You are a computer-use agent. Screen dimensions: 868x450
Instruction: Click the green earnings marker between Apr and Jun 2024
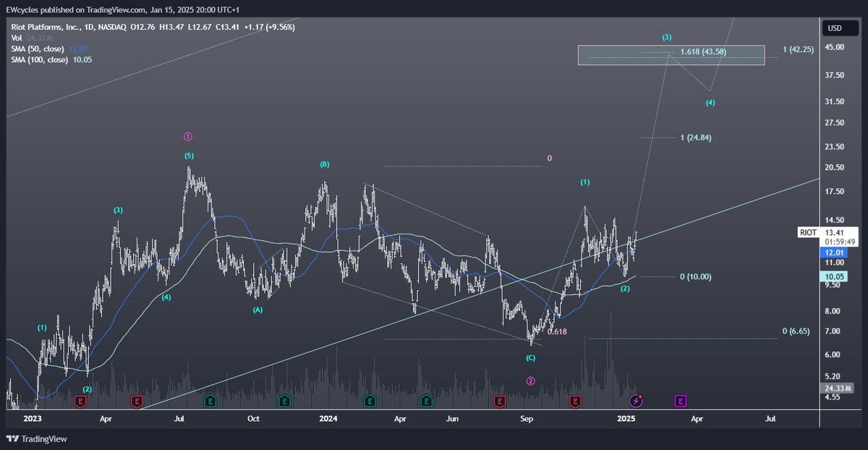(x=426, y=400)
